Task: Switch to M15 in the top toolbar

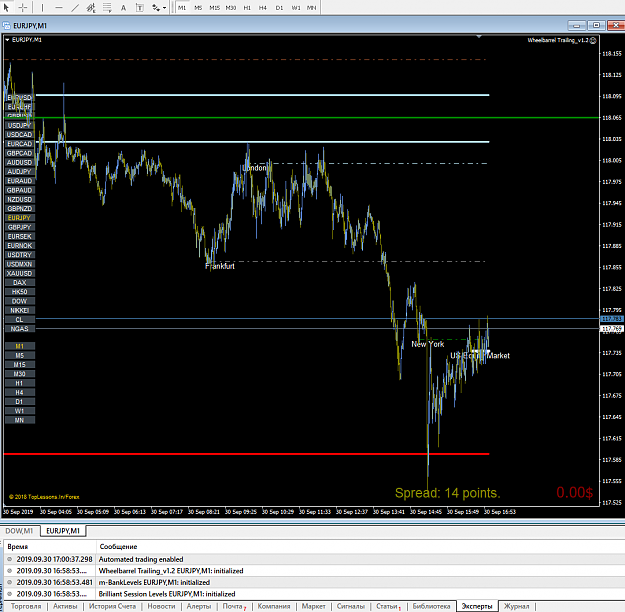Action: (x=214, y=8)
